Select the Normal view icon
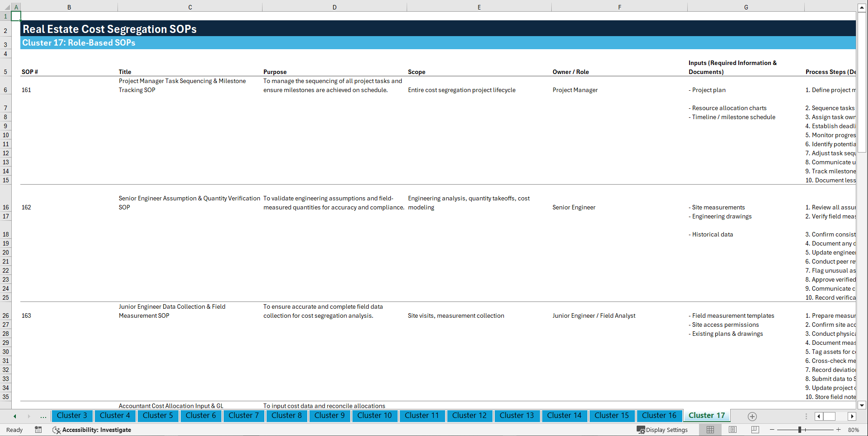868x436 pixels. 711,430
